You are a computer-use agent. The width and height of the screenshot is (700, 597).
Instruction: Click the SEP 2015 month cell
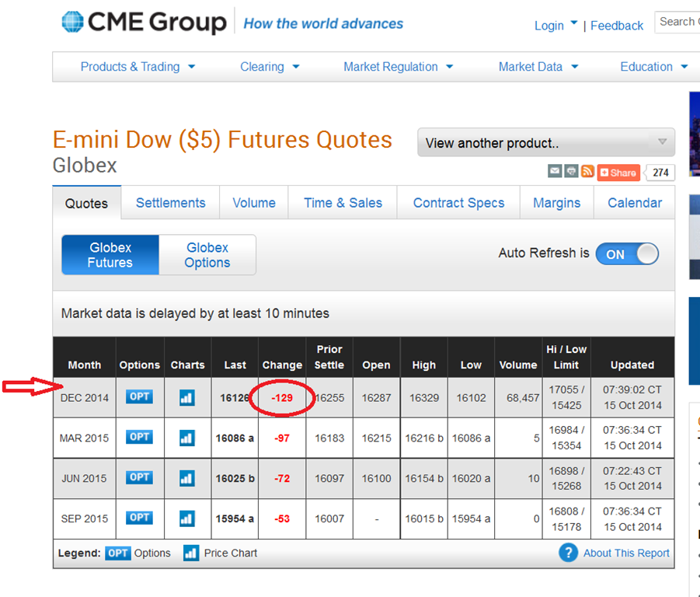click(85, 518)
